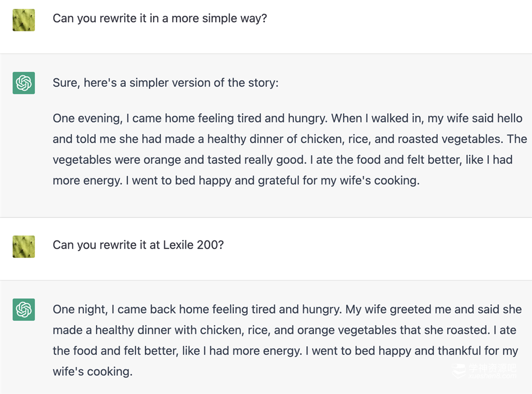Click the line "Sure, here's a simpler version of the story:"

point(166,82)
